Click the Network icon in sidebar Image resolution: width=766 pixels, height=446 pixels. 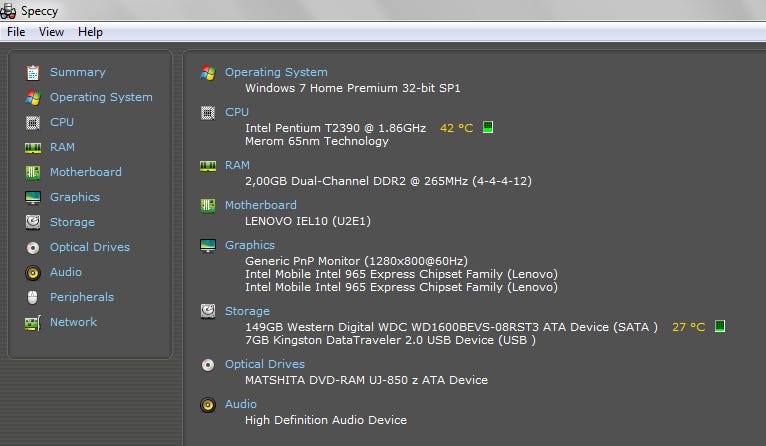pos(33,322)
